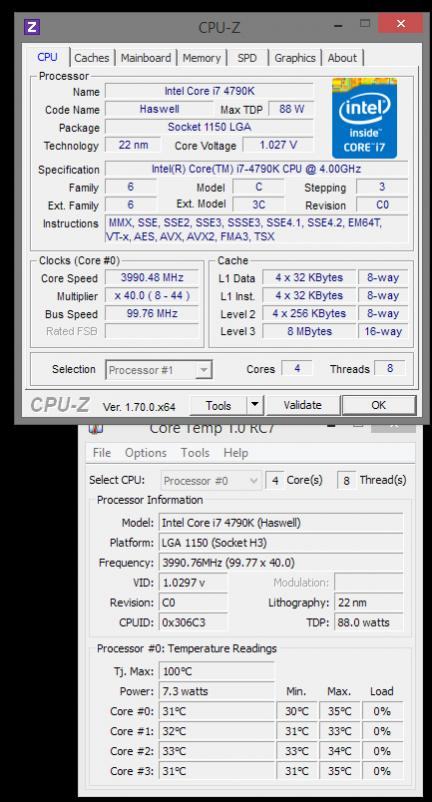This screenshot has width=432, height=802.
Task: Switch to the Memory tab
Action: point(201,58)
